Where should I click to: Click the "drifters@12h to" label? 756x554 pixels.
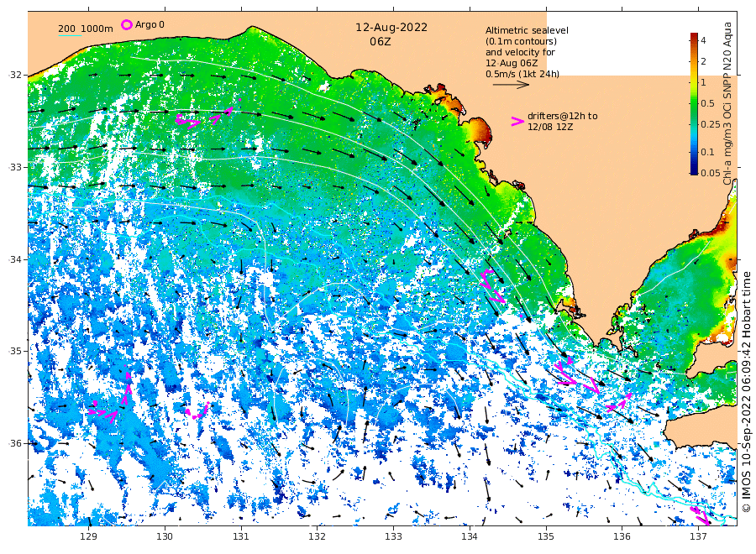[x=562, y=116]
